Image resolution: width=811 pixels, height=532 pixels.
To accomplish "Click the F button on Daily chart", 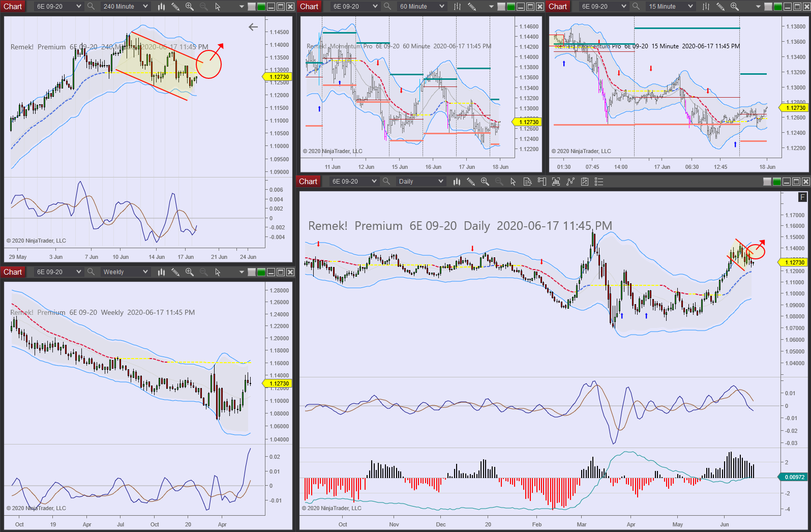I will pyautogui.click(x=803, y=197).
